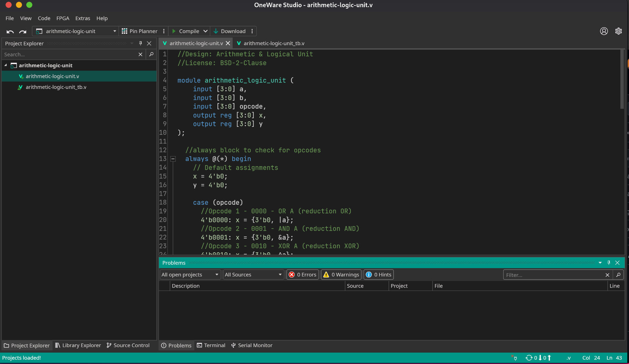
Task: Open the All Sources dropdown
Action: (x=253, y=275)
